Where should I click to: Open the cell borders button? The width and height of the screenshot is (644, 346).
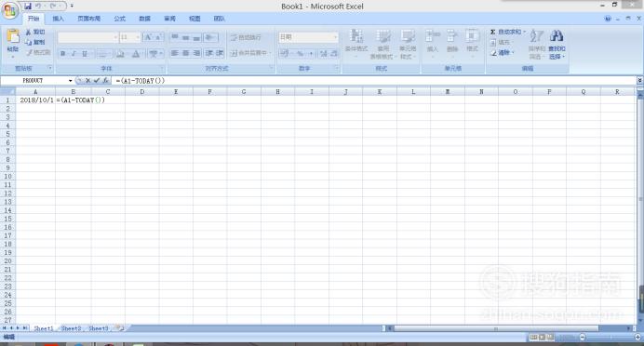(103, 53)
